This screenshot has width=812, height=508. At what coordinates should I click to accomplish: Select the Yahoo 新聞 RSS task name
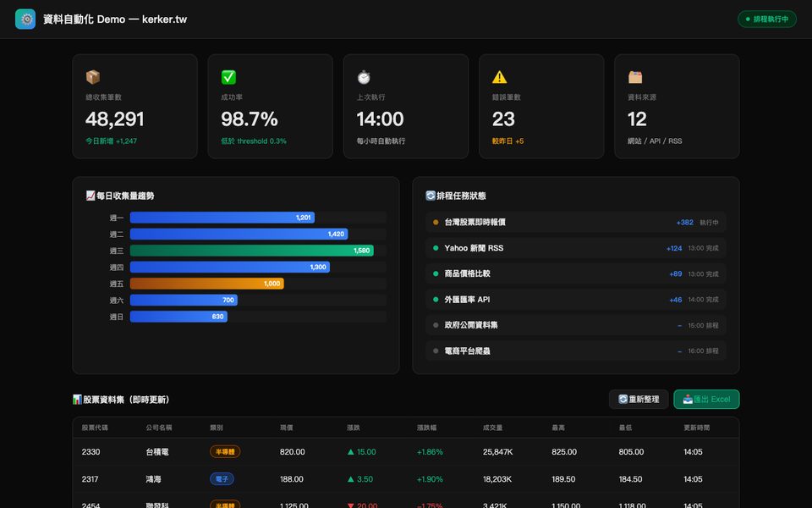click(474, 248)
